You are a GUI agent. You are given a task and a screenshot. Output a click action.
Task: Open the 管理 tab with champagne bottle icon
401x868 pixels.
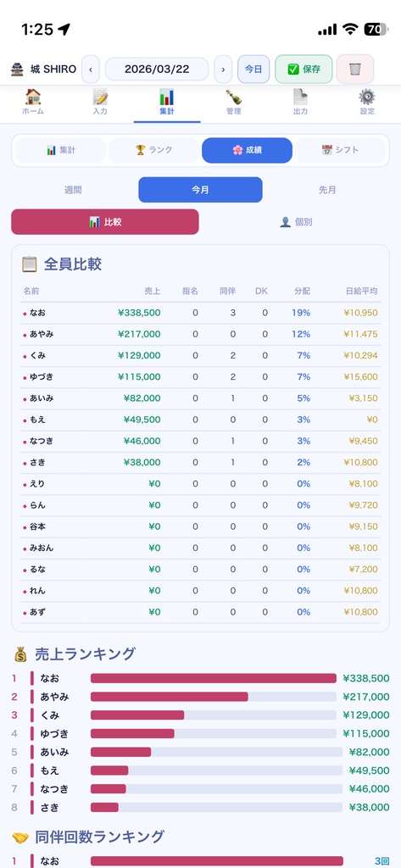pyautogui.click(x=234, y=103)
